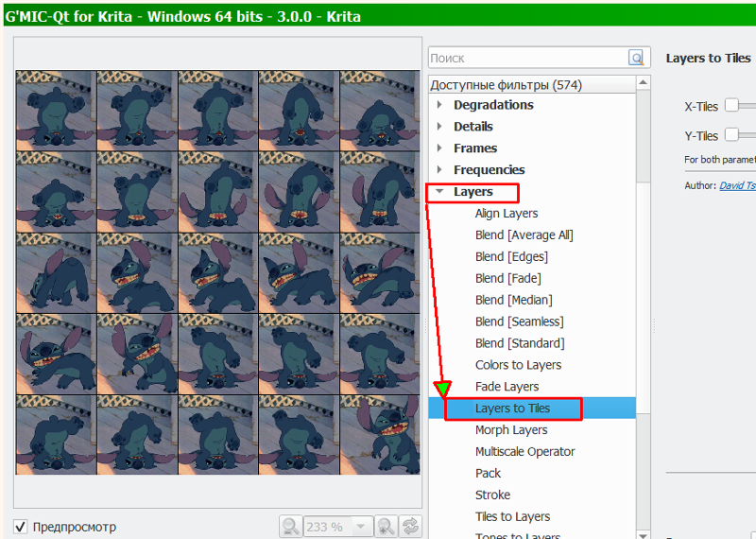756x539 pixels.
Task: Select the Fade Layers filter
Action: pos(507,387)
